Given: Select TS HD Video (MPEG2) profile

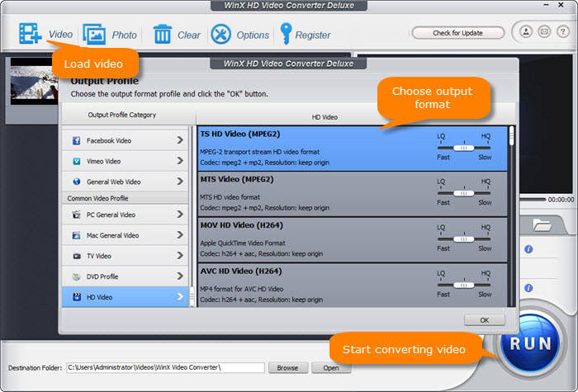Looking at the screenshot, I should coord(353,148).
